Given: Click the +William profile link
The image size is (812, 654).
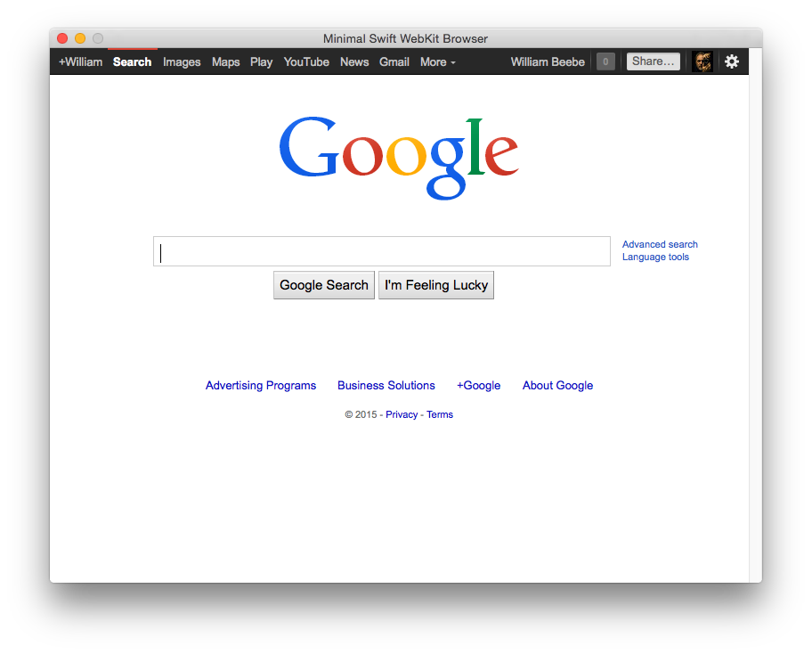Looking at the screenshot, I should (80, 62).
